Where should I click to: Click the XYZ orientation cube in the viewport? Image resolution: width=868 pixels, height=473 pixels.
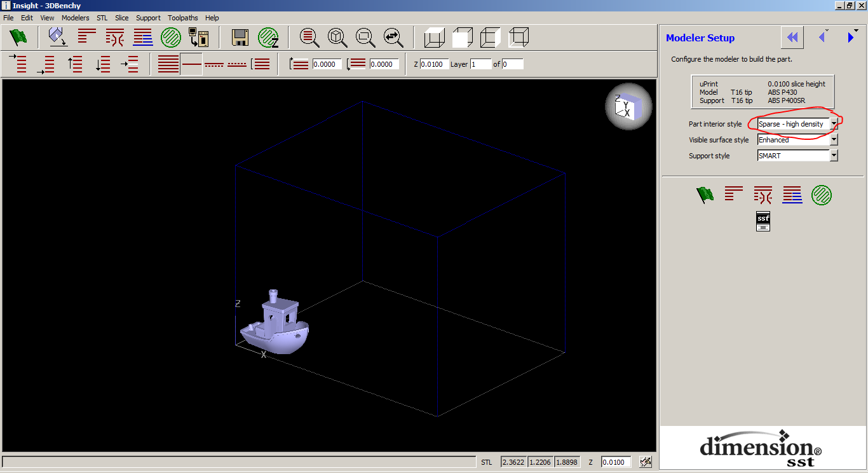pos(628,106)
